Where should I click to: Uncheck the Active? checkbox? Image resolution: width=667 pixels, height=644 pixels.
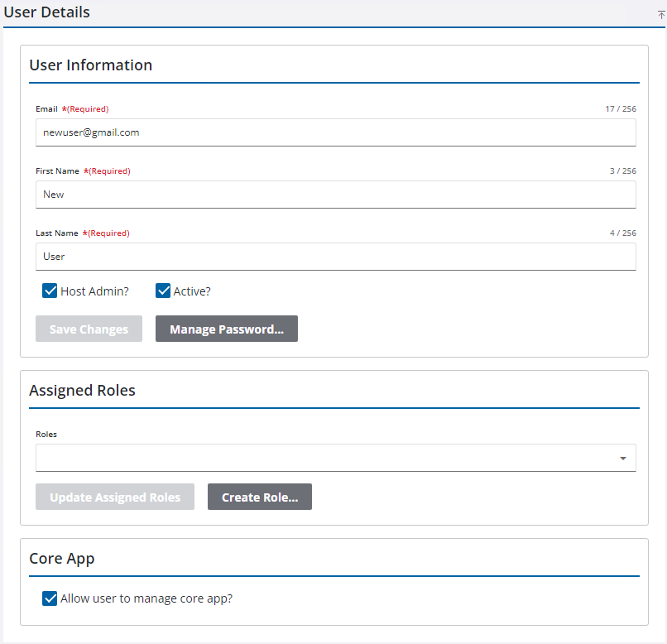[163, 291]
